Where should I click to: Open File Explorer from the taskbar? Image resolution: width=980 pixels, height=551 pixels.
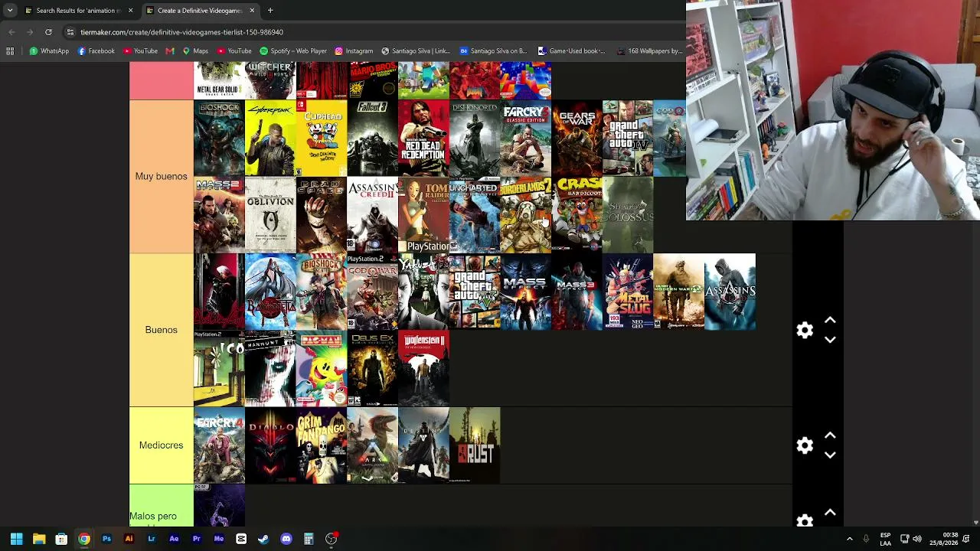[39, 539]
